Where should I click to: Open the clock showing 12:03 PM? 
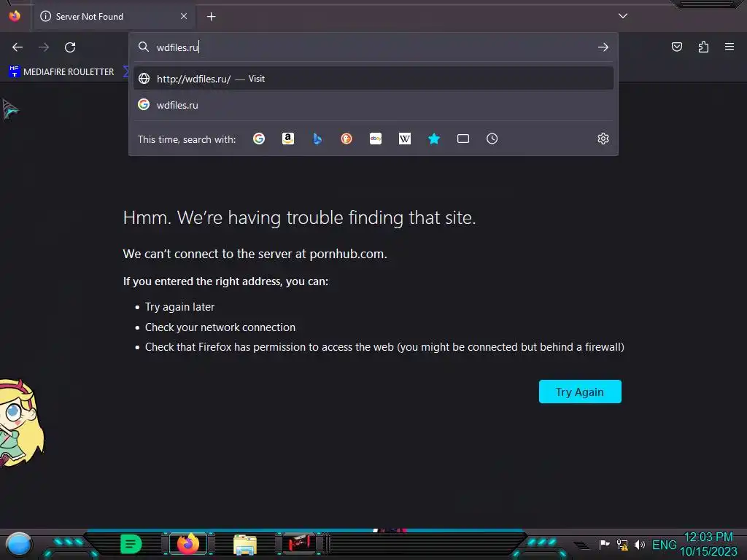[x=708, y=544]
